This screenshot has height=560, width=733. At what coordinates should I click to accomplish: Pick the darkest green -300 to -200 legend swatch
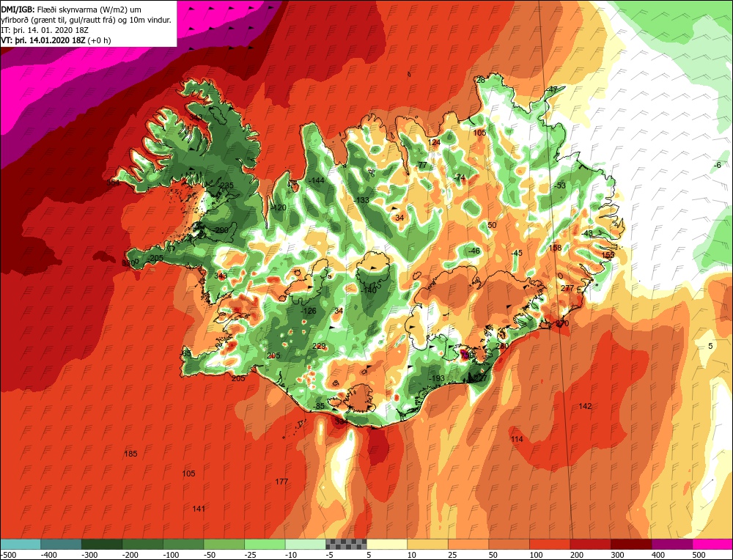(102, 544)
